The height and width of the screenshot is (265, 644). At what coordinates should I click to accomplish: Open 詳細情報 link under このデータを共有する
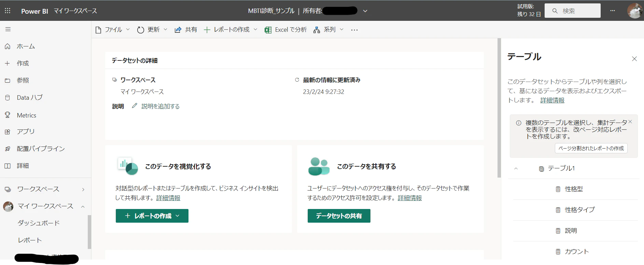[410, 198]
